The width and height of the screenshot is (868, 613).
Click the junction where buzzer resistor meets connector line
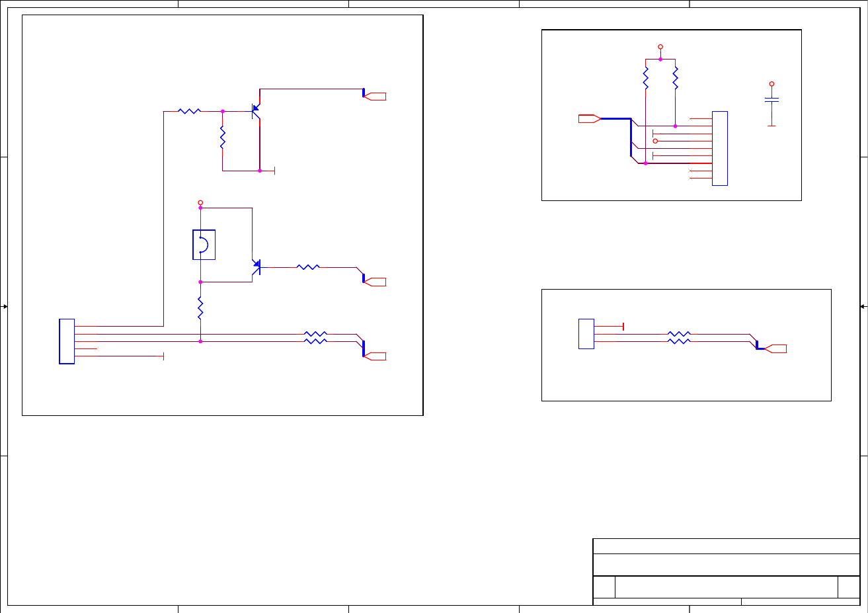(x=200, y=341)
